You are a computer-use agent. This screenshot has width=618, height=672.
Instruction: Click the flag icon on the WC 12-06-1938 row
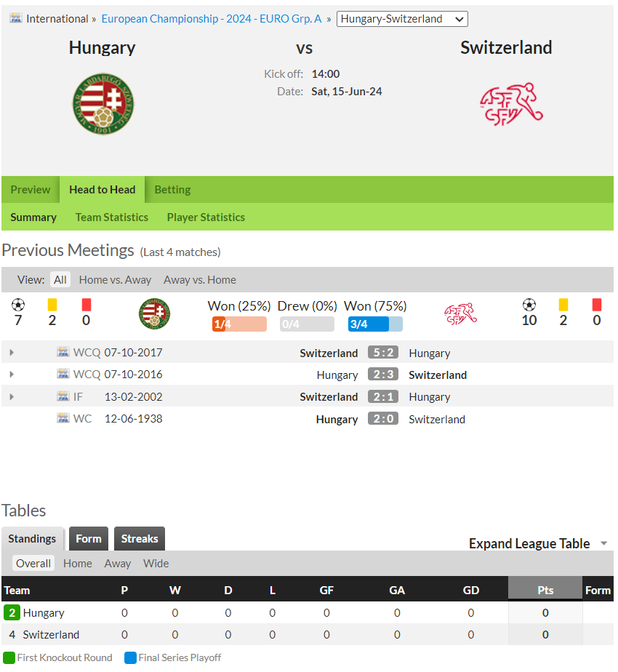pos(63,418)
